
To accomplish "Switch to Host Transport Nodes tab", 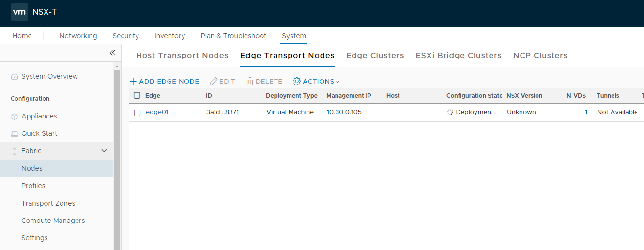I will coord(182,56).
